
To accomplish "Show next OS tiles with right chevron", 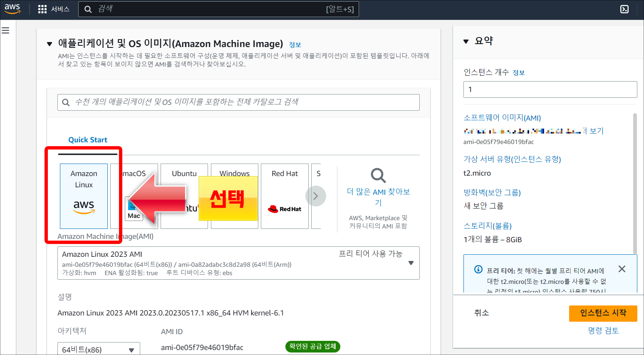I will pos(315,196).
